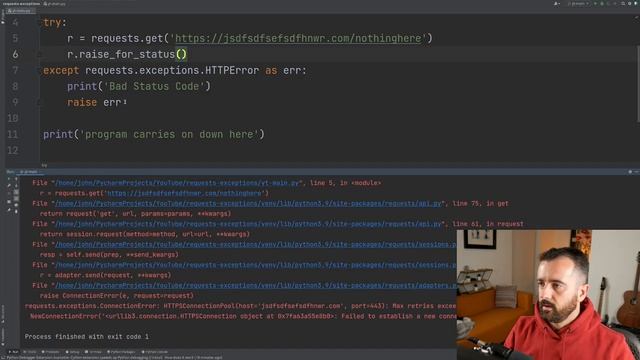Click the Down stack trace arrow

pyautogui.click(x=16, y=185)
